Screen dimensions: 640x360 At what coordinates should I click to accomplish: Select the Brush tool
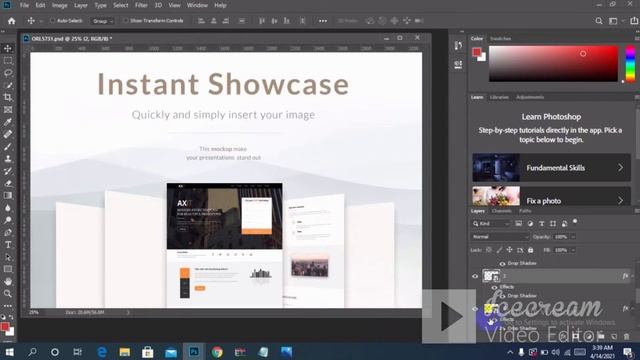[8, 147]
